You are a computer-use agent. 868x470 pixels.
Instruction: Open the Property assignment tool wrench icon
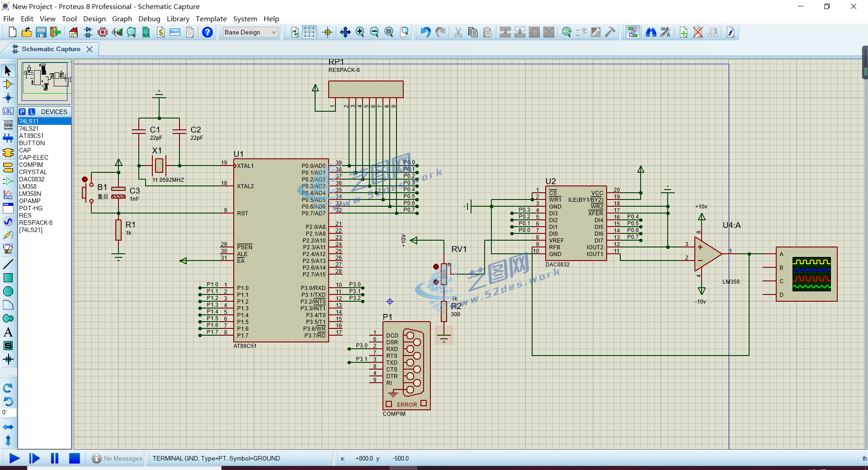pyautogui.click(x=665, y=32)
